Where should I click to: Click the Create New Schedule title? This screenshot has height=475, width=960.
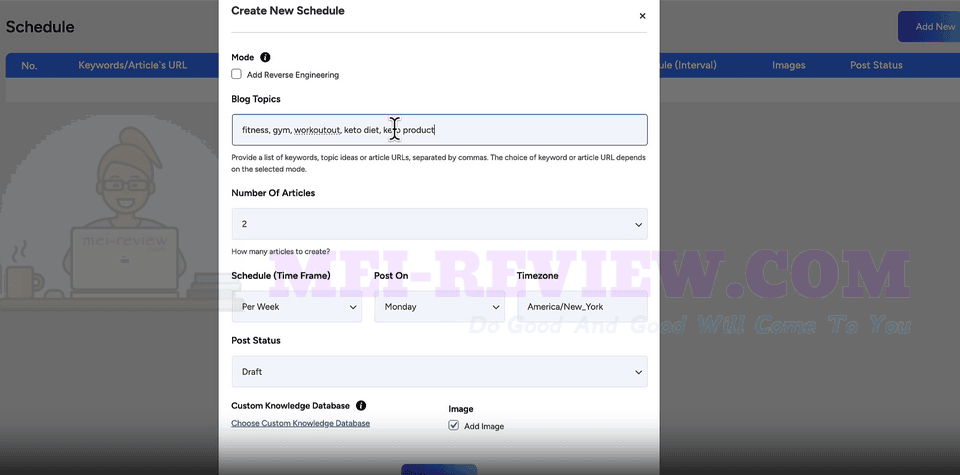click(x=288, y=10)
